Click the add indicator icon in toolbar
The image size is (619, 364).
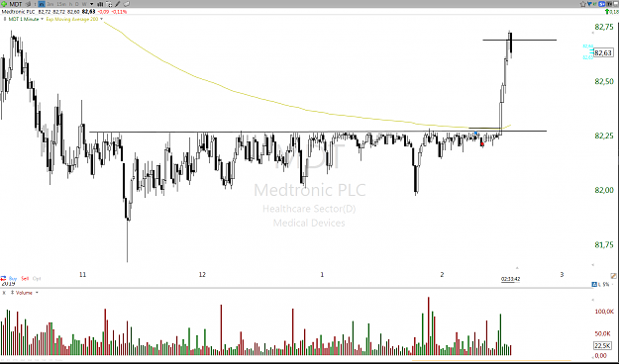(x=109, y=4)
